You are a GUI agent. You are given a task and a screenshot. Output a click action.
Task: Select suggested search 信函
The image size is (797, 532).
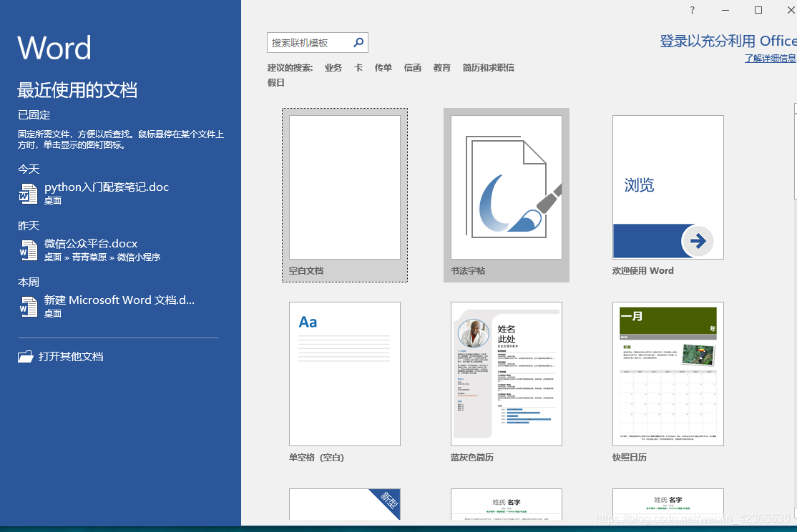(x=413, y=68)
